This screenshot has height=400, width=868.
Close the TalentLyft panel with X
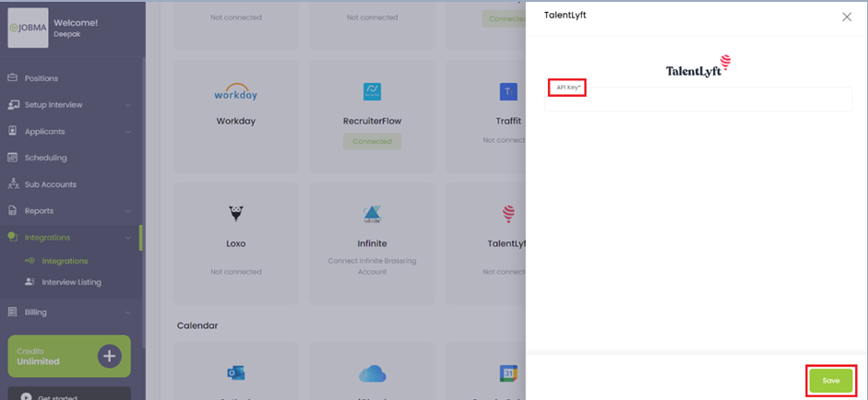pyautogui.click(x=847, y=17)
